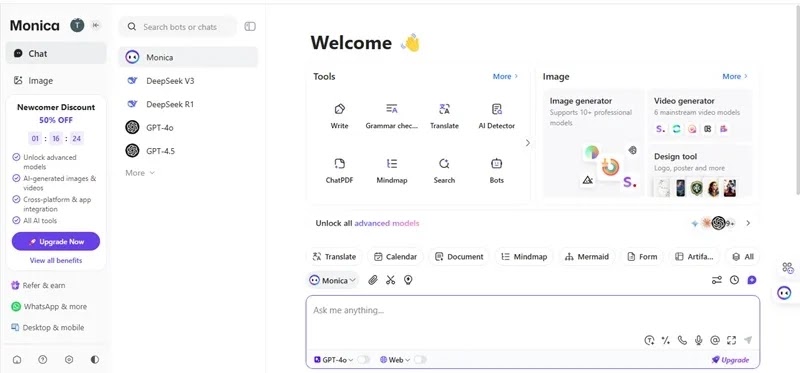Toggle the GPT-4o model switch

tap(363, 360)
